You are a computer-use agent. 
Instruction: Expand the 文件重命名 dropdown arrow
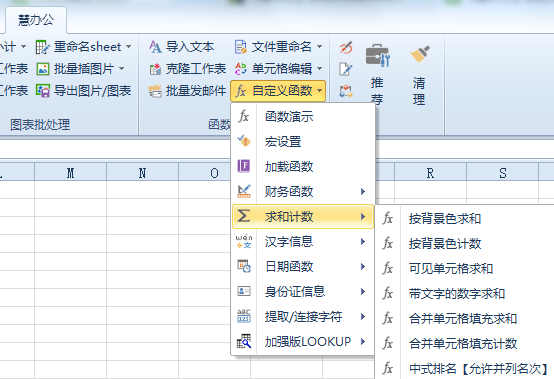(319, 47)
